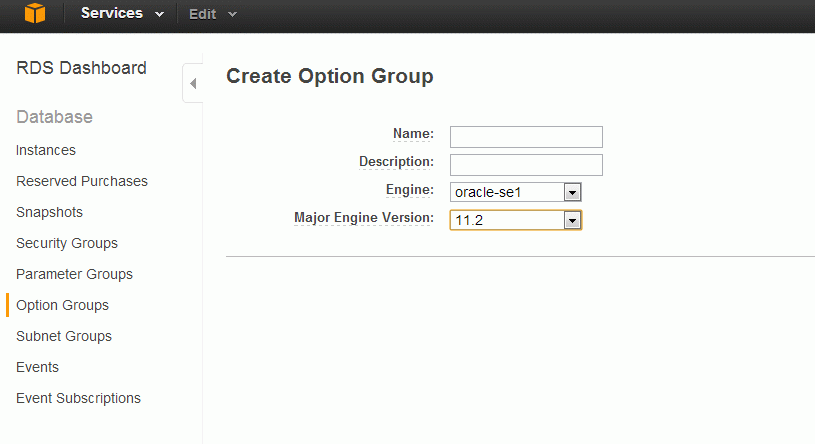
Task: Select Option Groups in sidebar
Action: click(x=62, y=305)
